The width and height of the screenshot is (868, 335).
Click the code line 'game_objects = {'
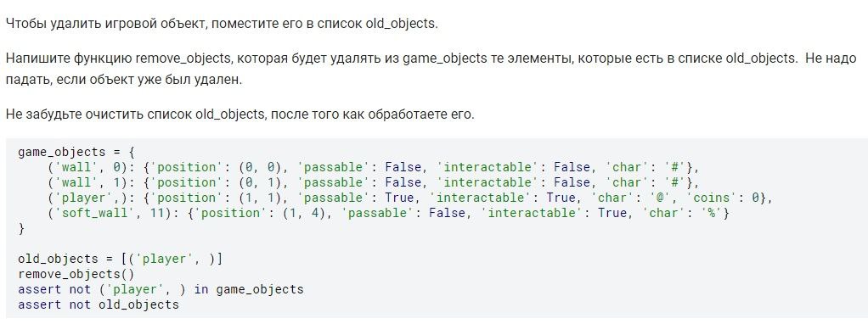pyautogui.click(x=76, y=152)
